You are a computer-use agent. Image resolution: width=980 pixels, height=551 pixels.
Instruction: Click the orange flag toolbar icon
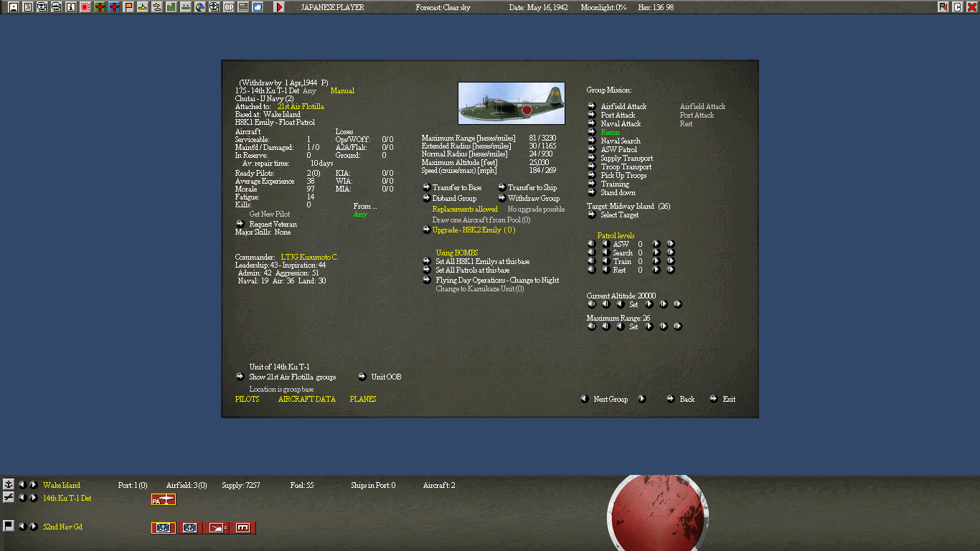click(128, 7)
